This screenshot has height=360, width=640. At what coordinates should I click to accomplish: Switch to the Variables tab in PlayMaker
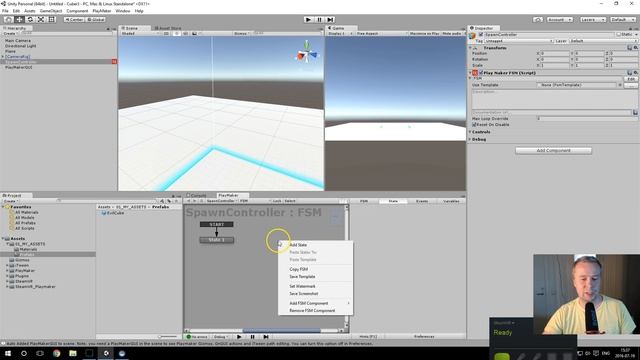451,201
